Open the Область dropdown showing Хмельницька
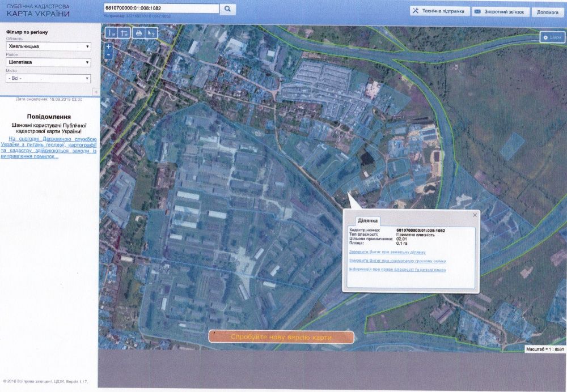Screen dimensions: 567x392 (48, 46)
